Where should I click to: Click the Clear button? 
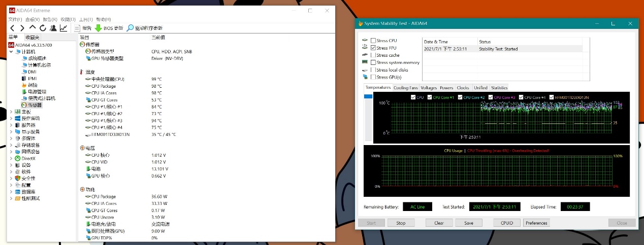click(x=439, y=223)
